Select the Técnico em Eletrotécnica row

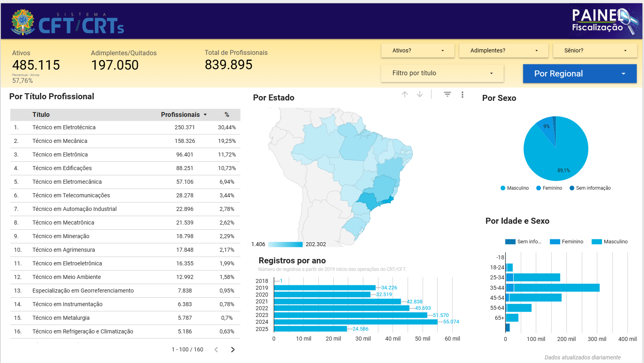(64, 128)
